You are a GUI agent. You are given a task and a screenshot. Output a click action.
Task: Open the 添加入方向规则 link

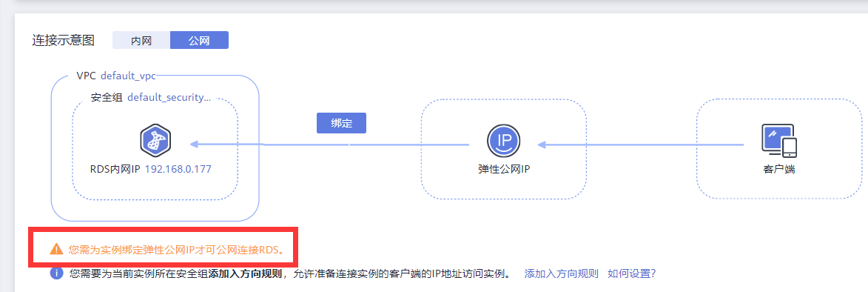(x=562, y=273)
